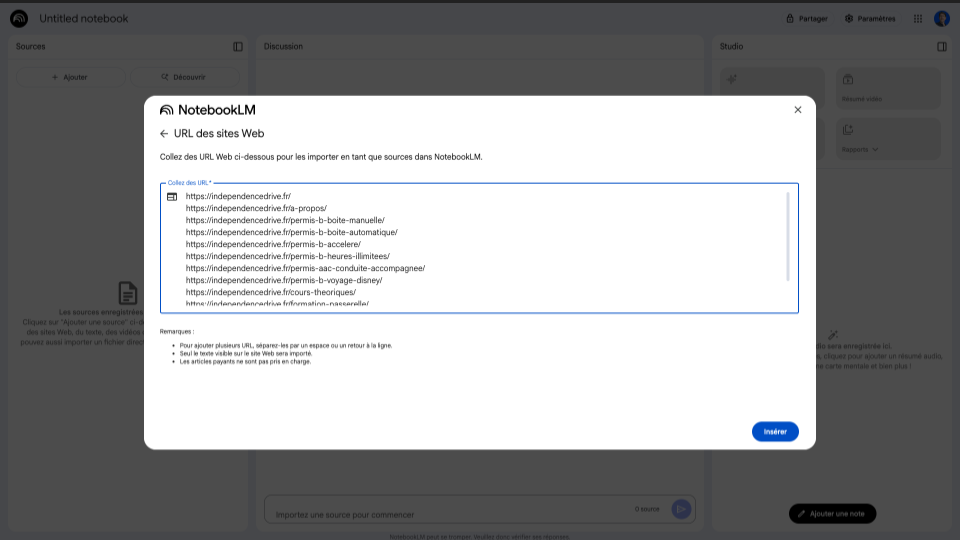Viewport: 960px width, 540px height.
Task: Click the Untitled notebook title
Action: 84,18
